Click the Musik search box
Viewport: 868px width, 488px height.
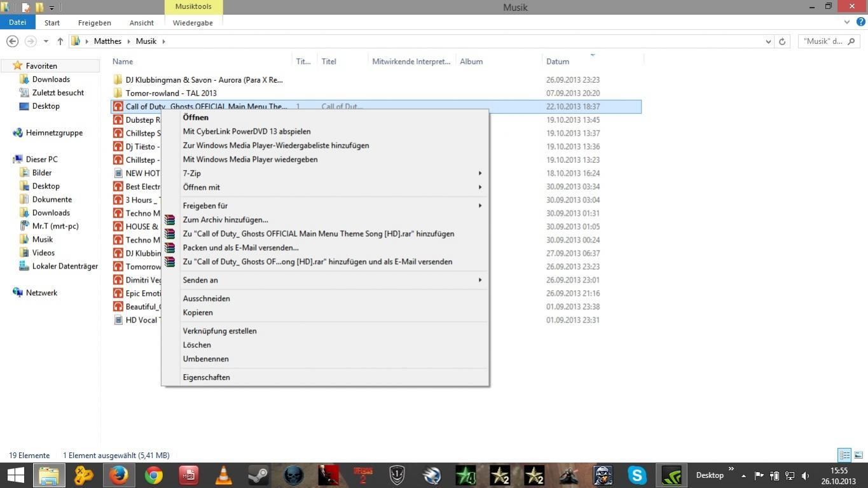[829, 41]
